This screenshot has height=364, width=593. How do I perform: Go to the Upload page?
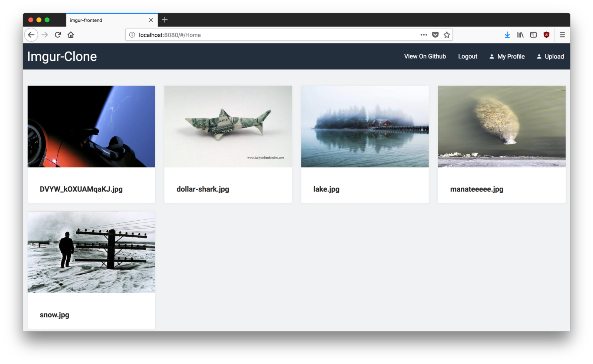[x=554, y=56]
